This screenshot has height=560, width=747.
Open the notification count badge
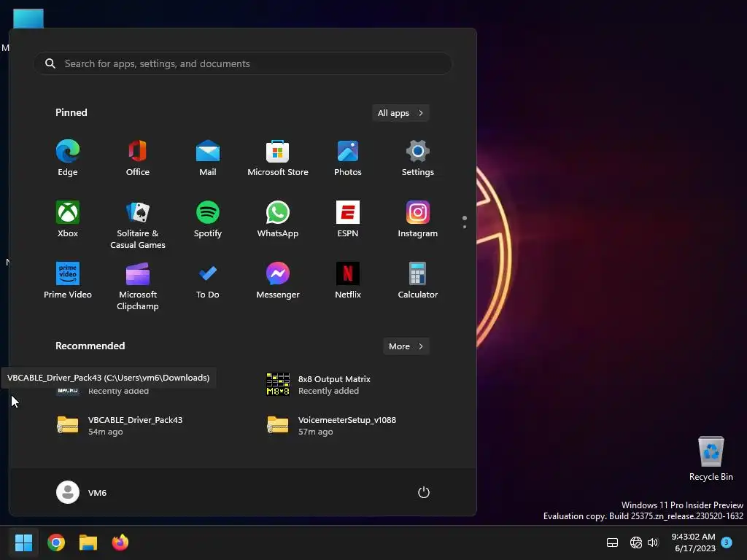click(727, 542)
